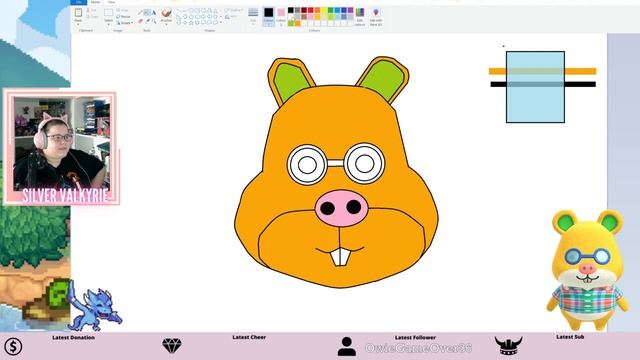The height and width of the screenshot is (360, 640).
Task: Pick the black palette swatch
Action: pyautogui.click(x=291, y=10)
